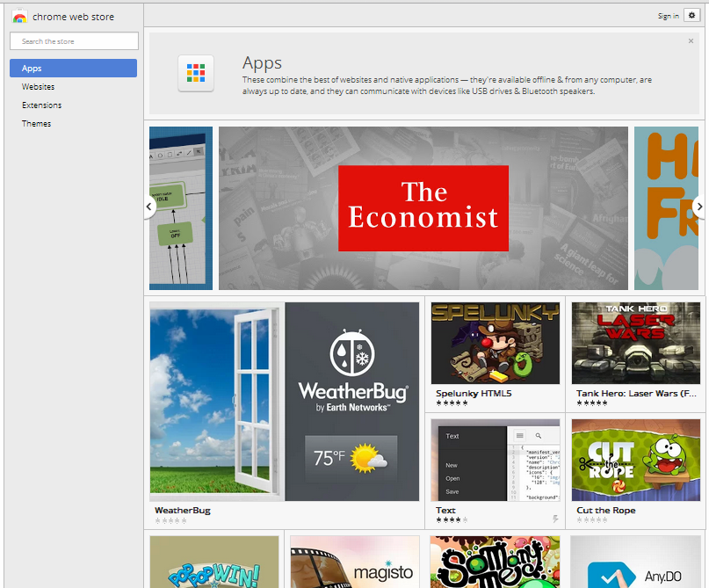This screenshot has width=709, height=588.
Task: Click the Tank Hero star rating
Action: click(x=592, y=403)
